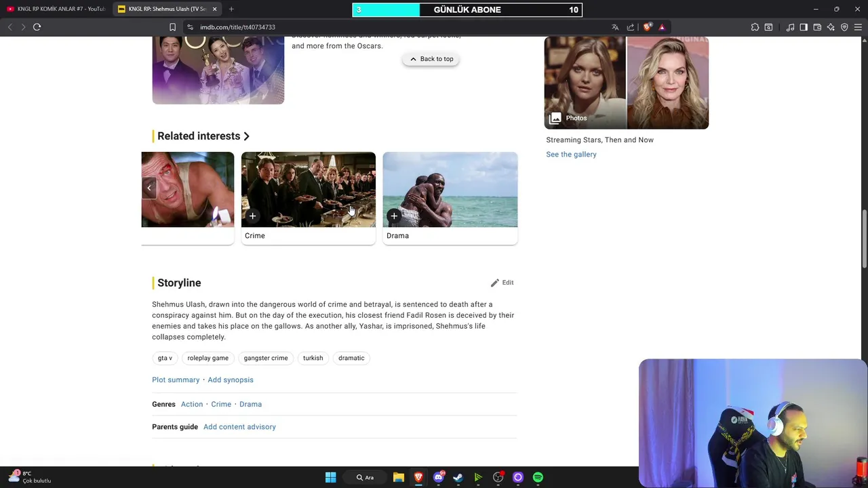
Task: Click the Edit storyline pencil button
Action: pos(502,283)
